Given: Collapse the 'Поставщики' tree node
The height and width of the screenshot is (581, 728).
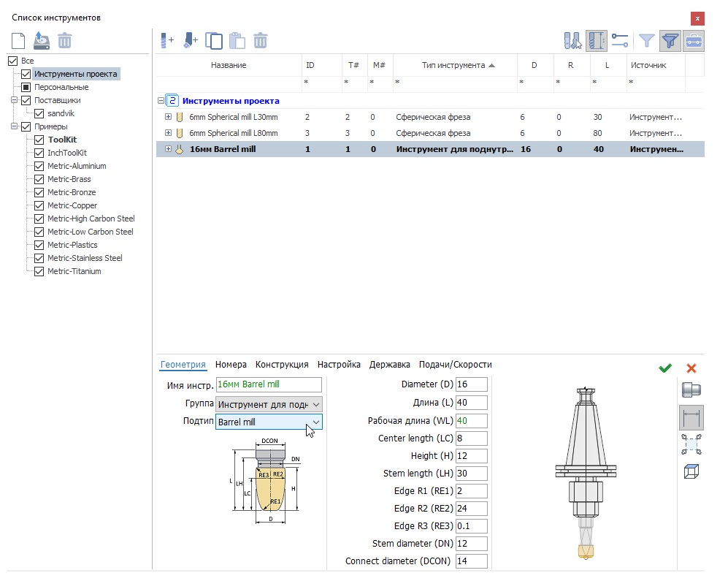Looking at the screenshot, I should (x=15, y=100).
